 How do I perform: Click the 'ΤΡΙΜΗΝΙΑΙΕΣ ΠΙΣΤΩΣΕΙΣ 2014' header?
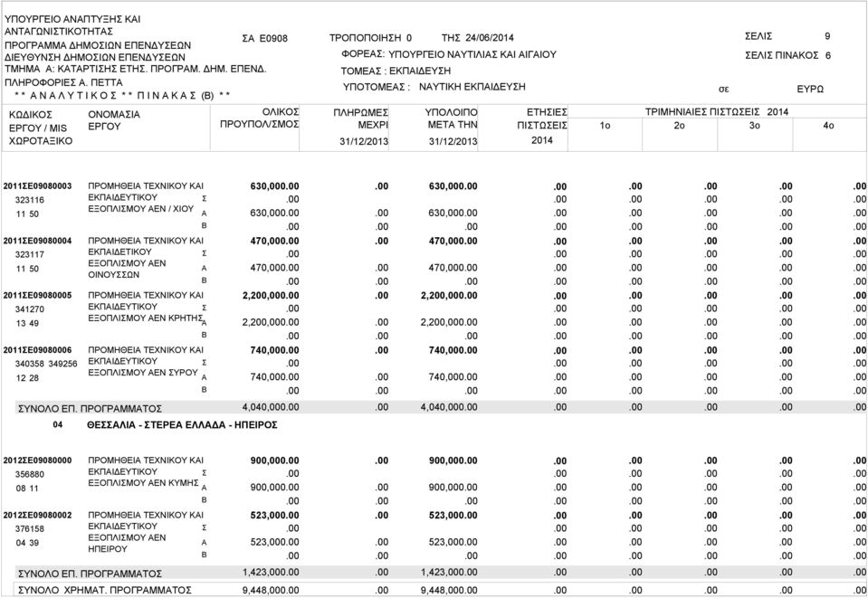click(717, 112)
